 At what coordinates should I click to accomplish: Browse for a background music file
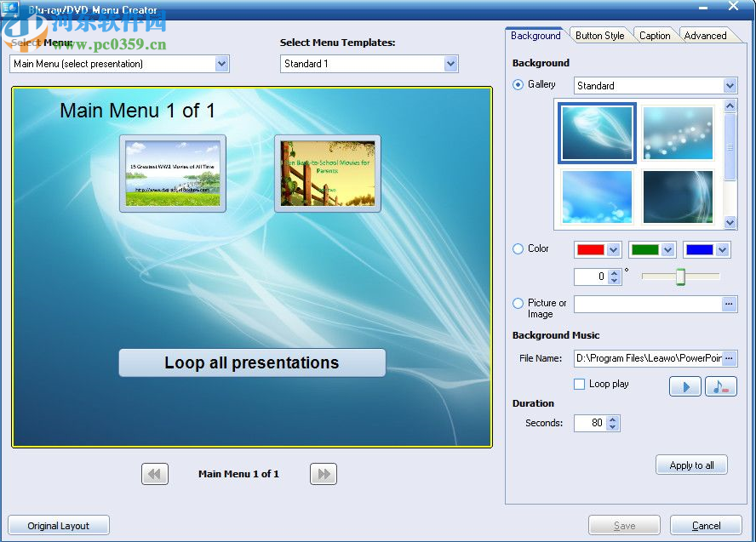(730, 358)
